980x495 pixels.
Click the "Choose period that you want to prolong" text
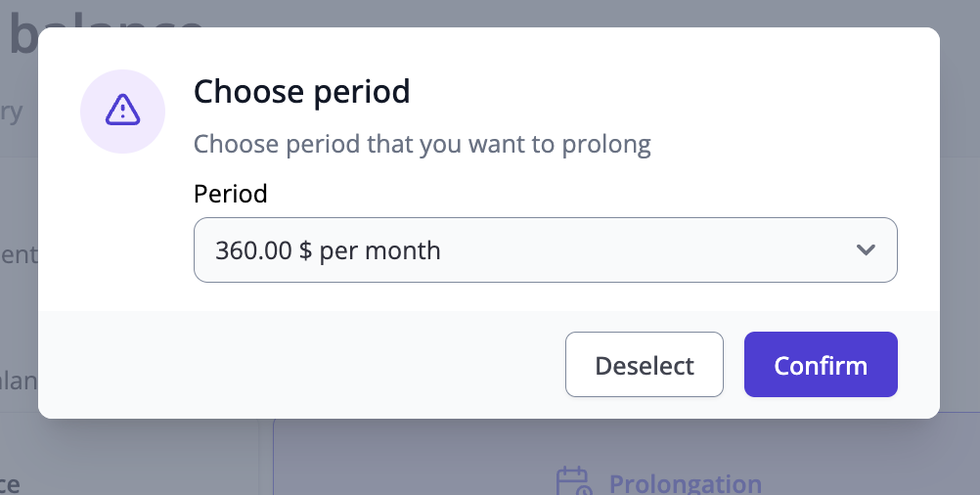[422, 145]
